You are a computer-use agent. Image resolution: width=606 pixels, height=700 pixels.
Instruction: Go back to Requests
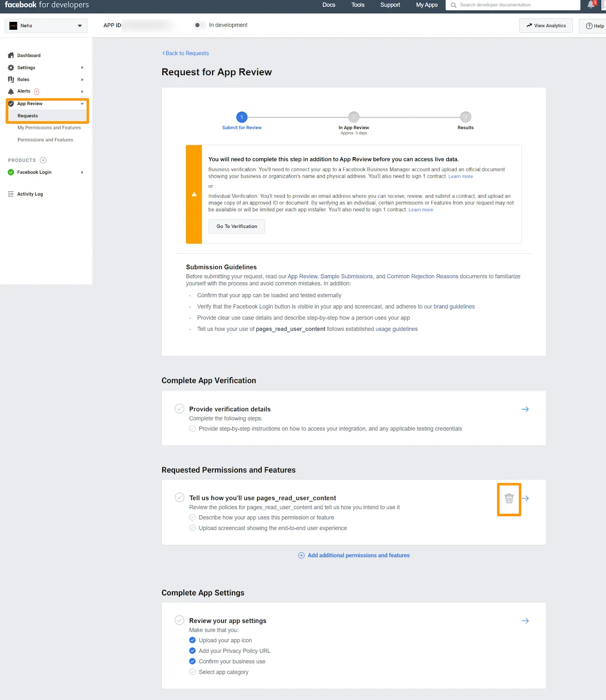point(186,53)
